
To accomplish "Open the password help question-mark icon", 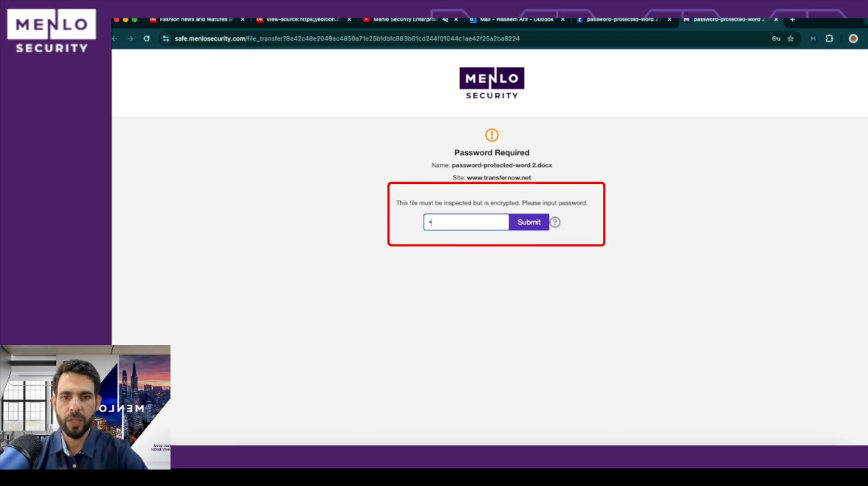I will [x=555, y=222].
